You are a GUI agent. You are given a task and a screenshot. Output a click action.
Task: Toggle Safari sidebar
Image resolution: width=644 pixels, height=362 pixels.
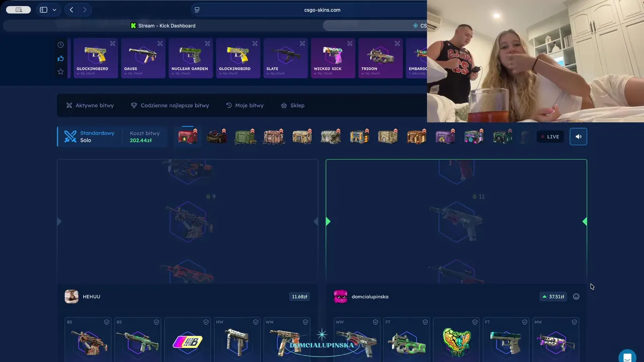coord(44,10)
